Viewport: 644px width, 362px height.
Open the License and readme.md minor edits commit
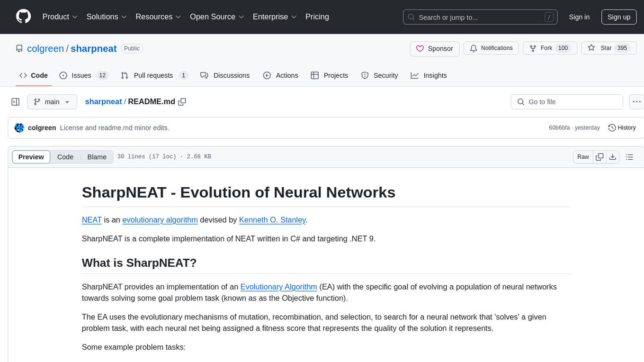[x=115, y=127]
